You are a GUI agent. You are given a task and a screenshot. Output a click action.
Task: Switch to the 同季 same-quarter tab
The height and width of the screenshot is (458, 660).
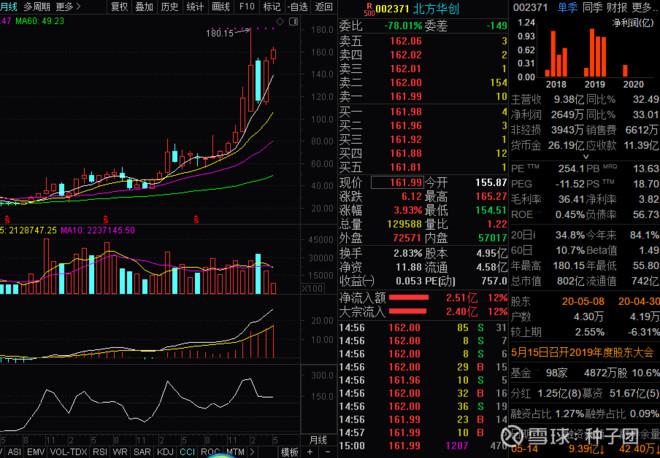593,7
